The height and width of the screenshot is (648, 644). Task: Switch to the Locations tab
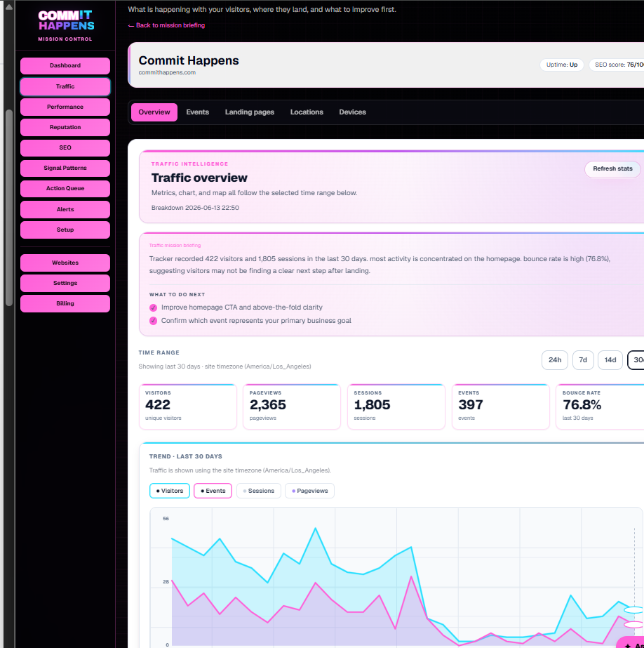[x=307, y=112]
